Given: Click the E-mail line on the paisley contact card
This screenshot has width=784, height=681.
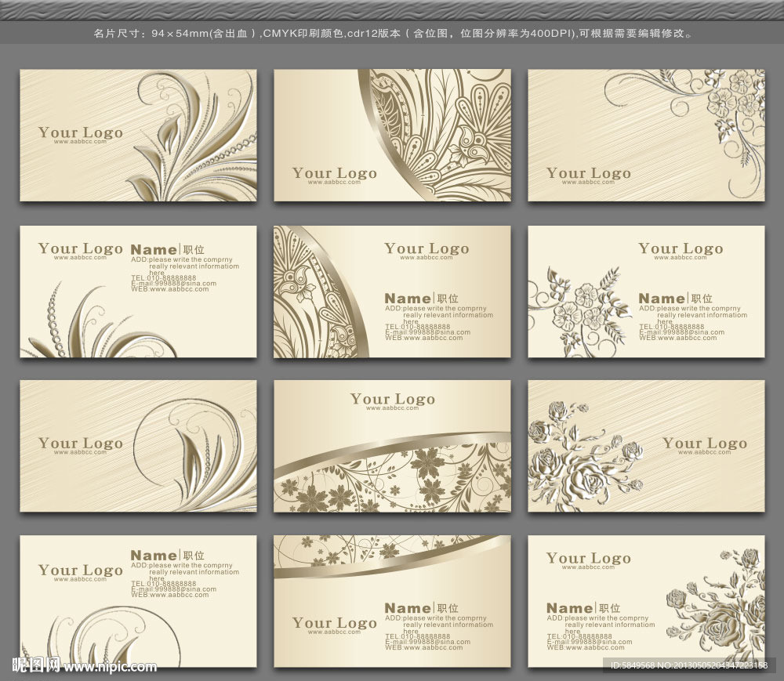Looking at the screenshot, I should [x=427, y=332].
